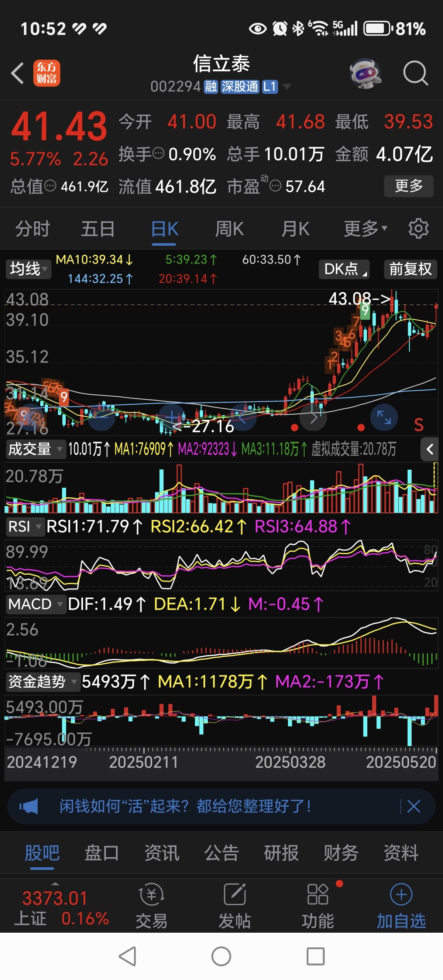
Task: Switch to 五日 chart tab
Action: coord(97,229)
